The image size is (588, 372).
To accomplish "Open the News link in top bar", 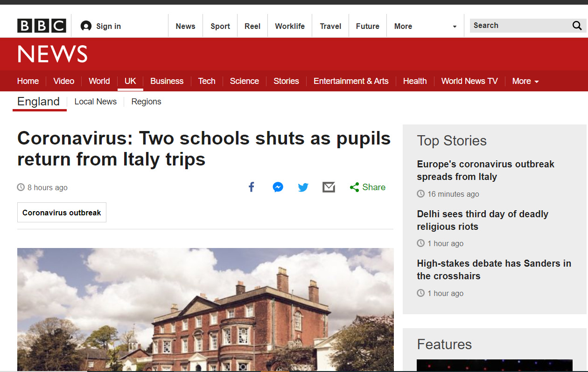I will (x=185, y=26).
